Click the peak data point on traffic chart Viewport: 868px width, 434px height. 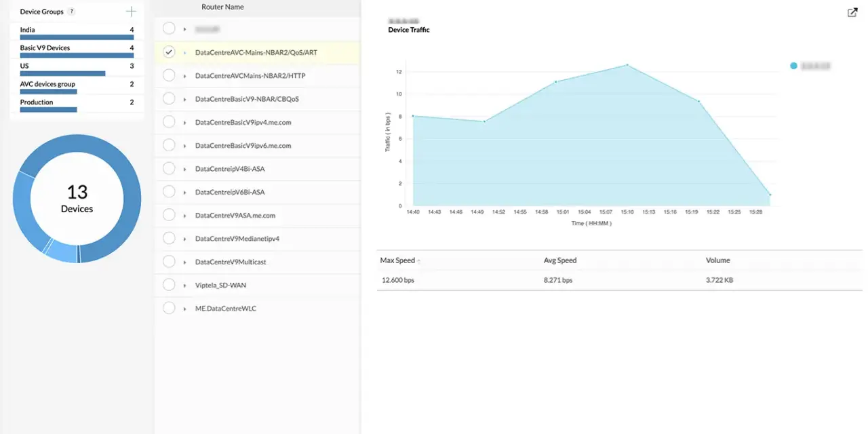pyautogui.click(x=627, y=65)
